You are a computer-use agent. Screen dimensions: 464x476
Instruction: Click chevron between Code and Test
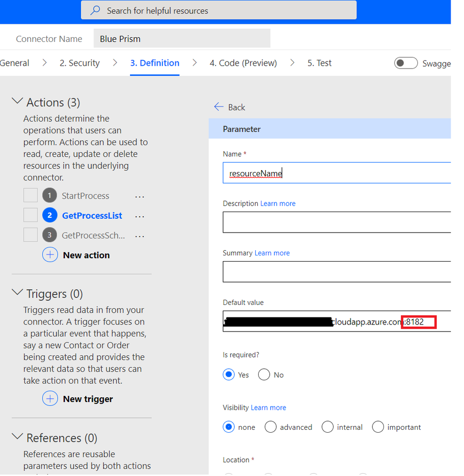tap(292, 62)
